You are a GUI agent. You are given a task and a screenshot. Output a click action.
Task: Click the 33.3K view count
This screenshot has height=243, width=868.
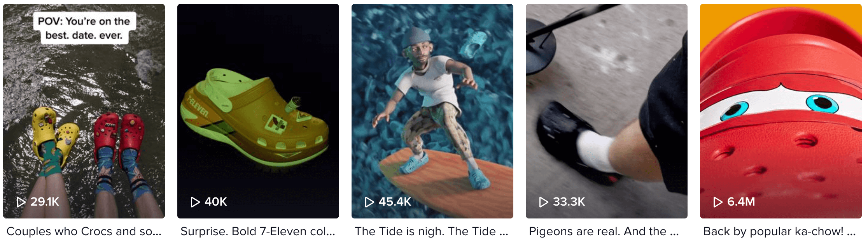(569, 202)
